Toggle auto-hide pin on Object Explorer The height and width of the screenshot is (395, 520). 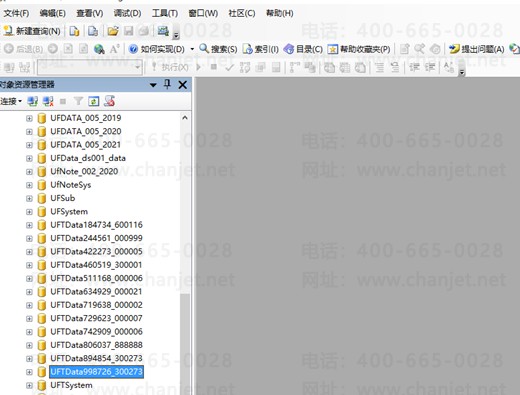[167, 85]
